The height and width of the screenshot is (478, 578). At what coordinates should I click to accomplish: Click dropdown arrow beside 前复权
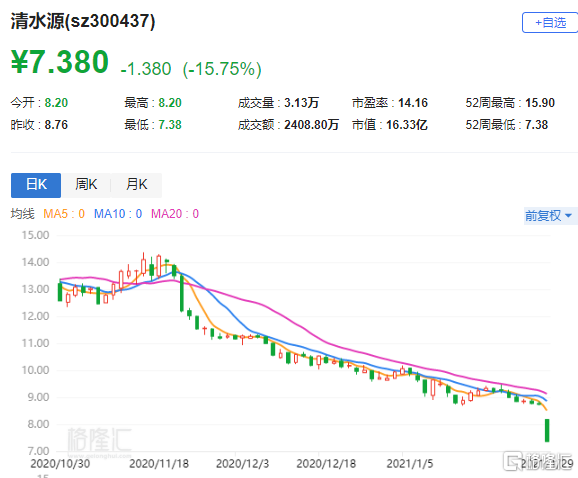point(568,216)
